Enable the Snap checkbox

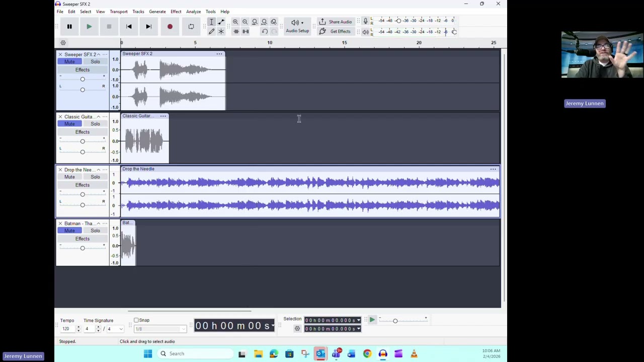[136, 320]
